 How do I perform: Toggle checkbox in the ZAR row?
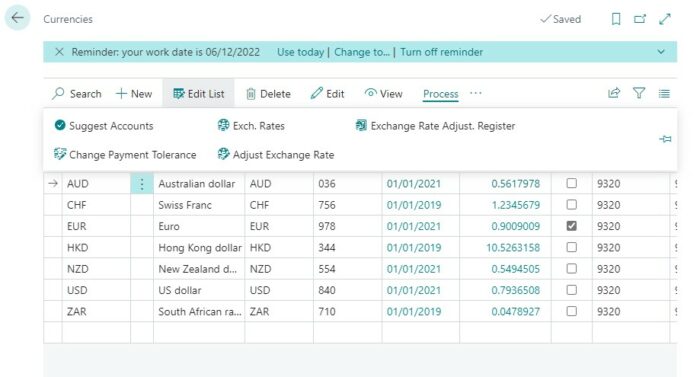[571, 311]
